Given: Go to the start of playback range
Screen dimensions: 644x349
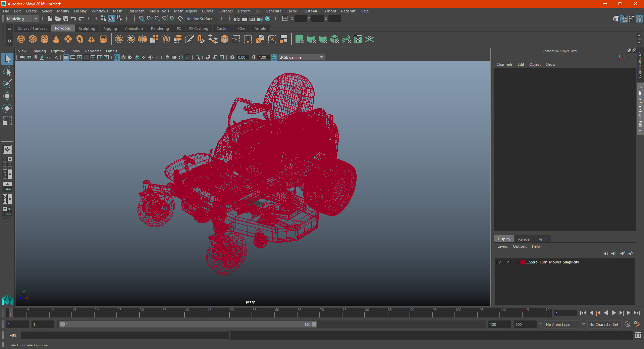Looking at the screenshot, I should [583, 313].
